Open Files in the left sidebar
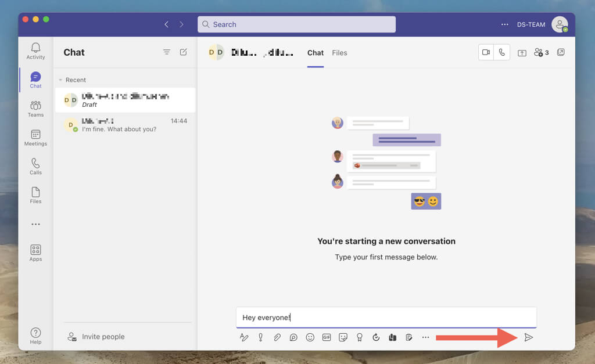The width and height of the screenshot is (595, 364). coord(35,195)
